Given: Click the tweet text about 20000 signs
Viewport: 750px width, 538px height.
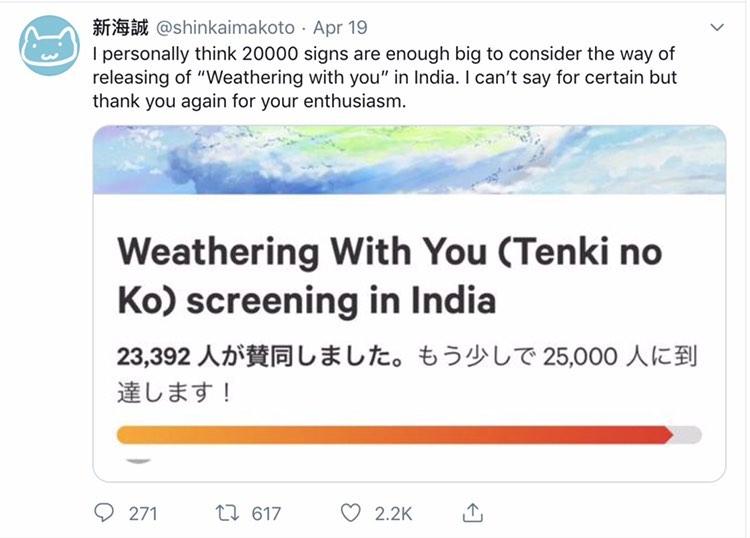Looking at the screenshot, I should 400,77.
